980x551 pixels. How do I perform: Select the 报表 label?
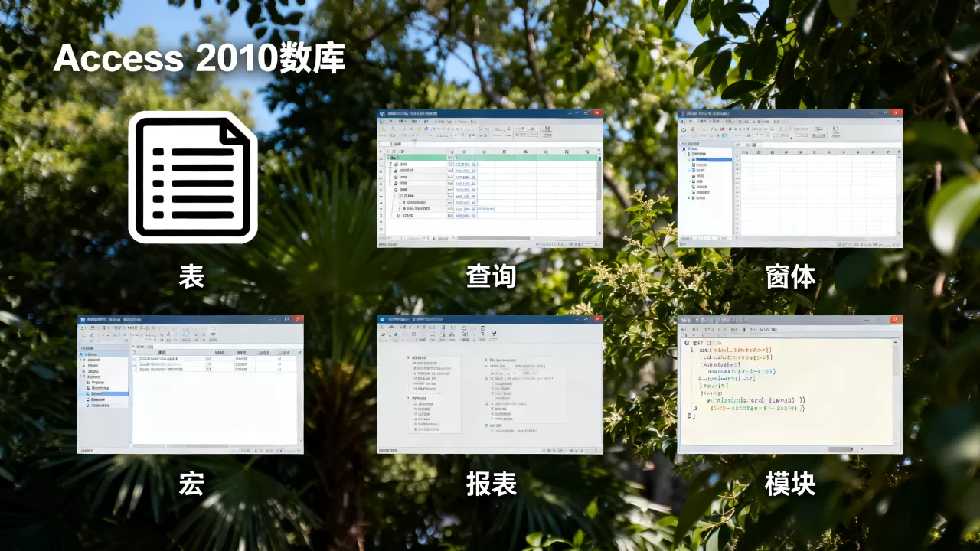[491, 483]
